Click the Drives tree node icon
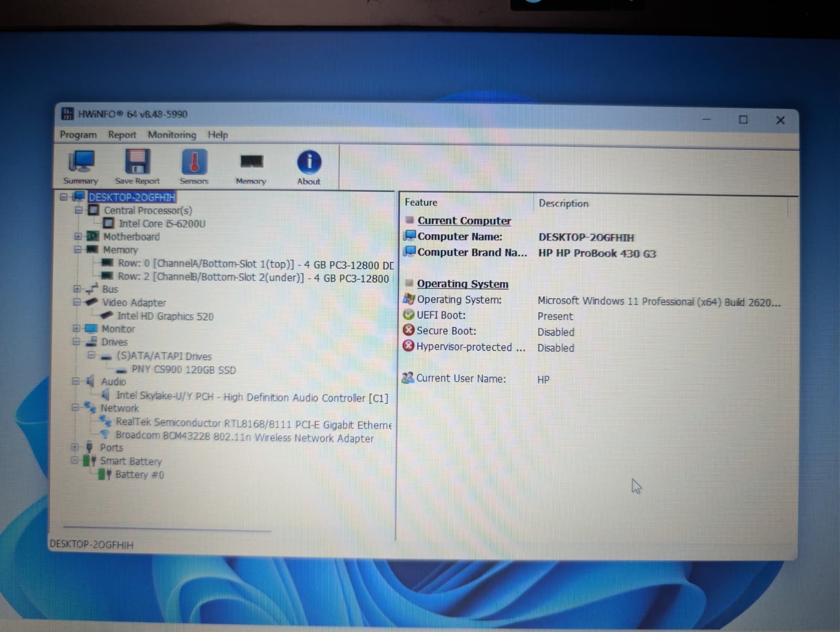The image size is (840, 632). (91, 342)
